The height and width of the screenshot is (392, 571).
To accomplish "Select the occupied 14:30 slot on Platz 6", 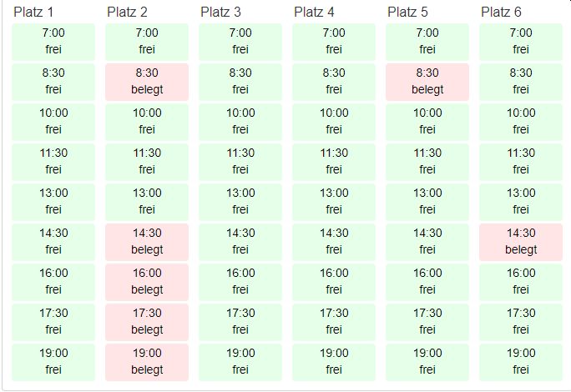I will tap(521, 242).
